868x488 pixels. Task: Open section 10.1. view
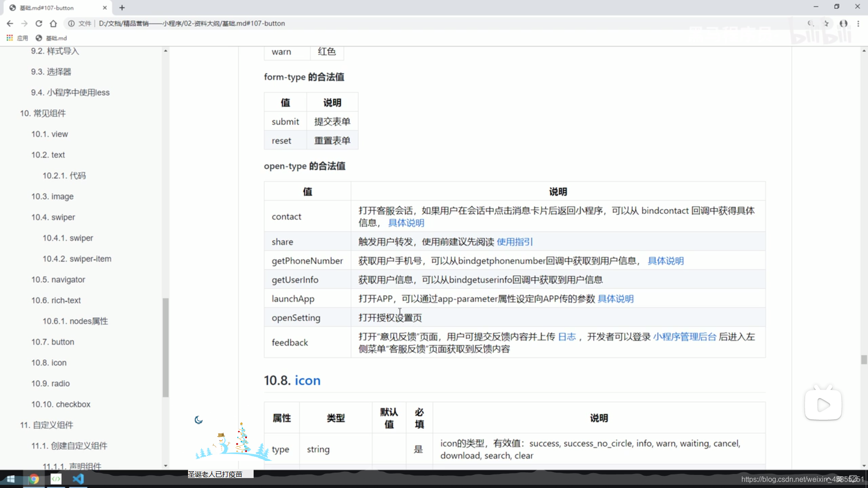click(x=50, y=134)
